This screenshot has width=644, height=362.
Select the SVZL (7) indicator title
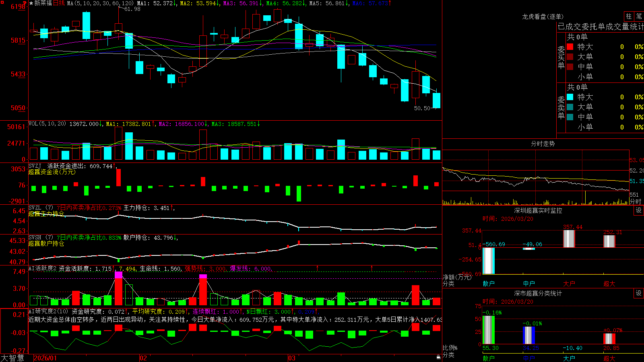pos(41,208)
